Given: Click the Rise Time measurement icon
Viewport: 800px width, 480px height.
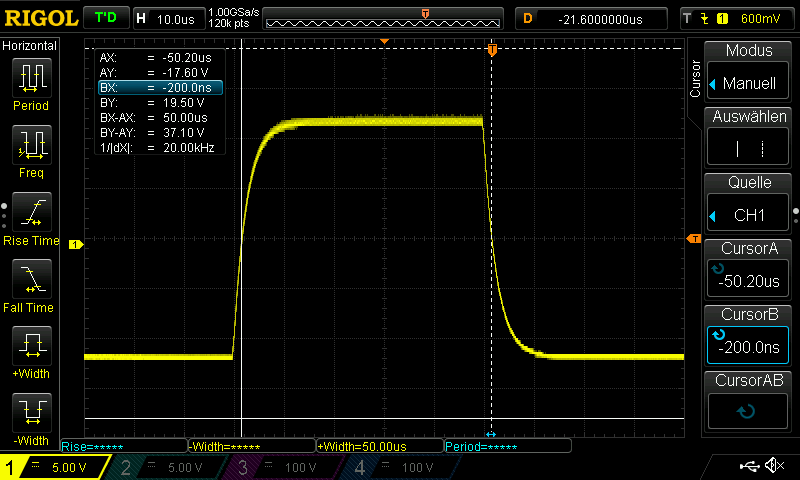Looking at the screenshot, I should [31, 219].
